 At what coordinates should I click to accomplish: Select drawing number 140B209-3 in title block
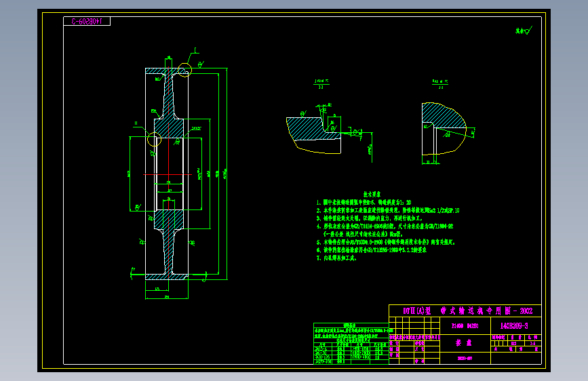514,326
